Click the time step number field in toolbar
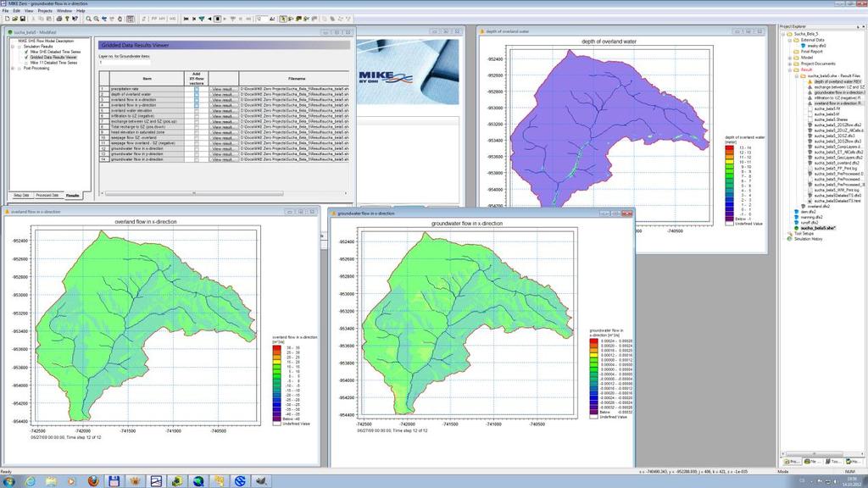The width and height of the screenshot is (868, 488). 261,19
